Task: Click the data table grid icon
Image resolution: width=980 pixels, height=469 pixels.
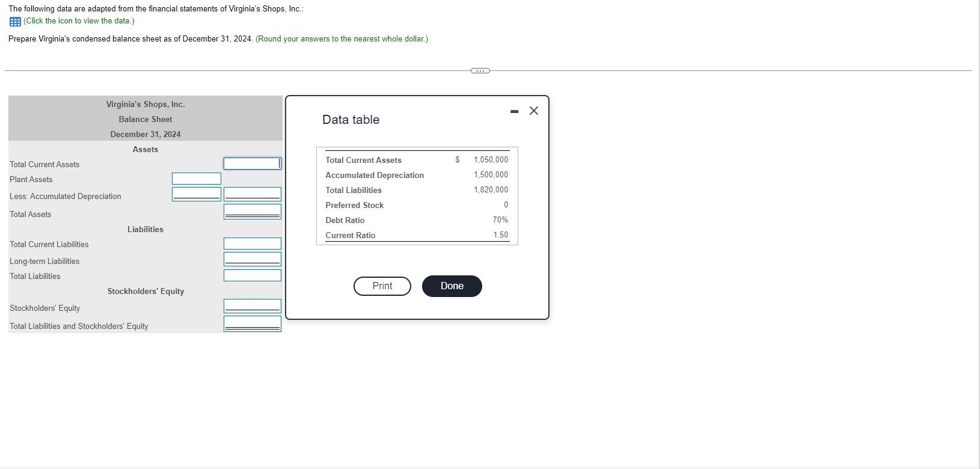Action: tap(15, 22)
